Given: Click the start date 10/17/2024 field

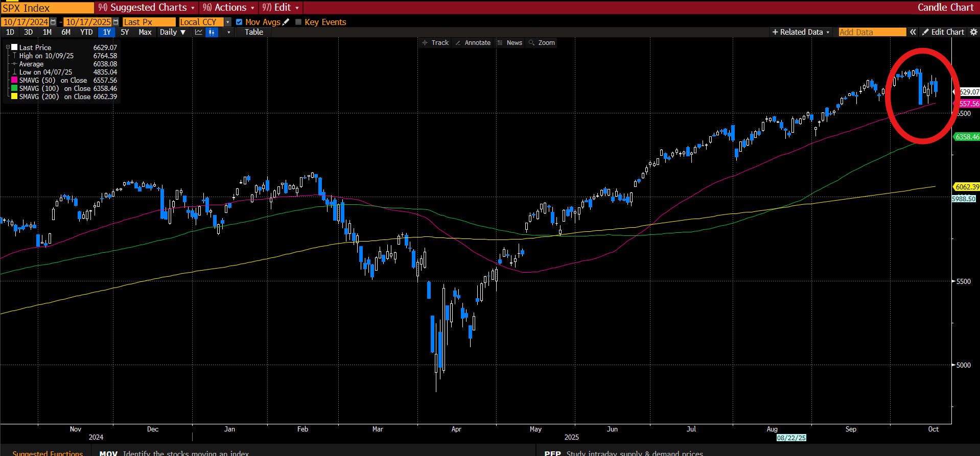Looking at the screenshot, I should click(x=26, y=22).
